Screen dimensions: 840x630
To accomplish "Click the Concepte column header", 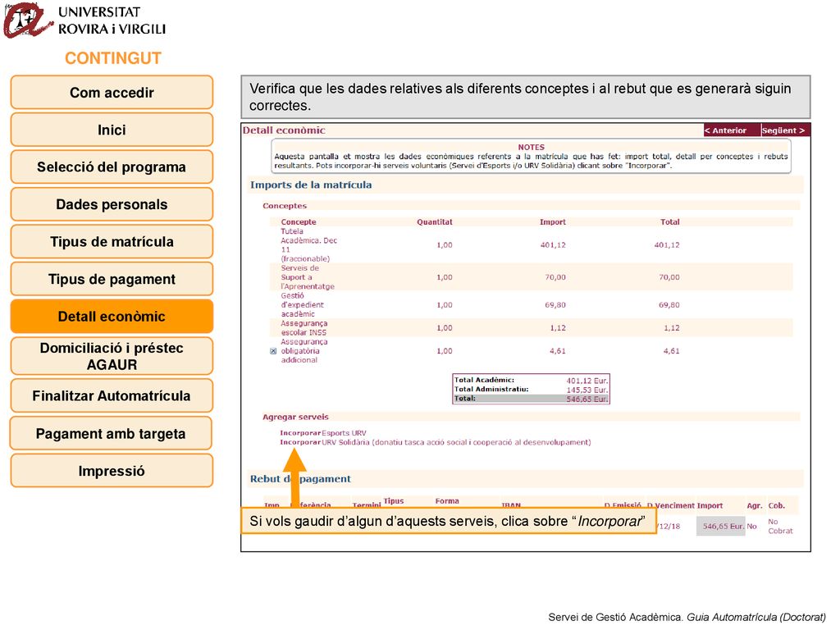I will [299, 221].
